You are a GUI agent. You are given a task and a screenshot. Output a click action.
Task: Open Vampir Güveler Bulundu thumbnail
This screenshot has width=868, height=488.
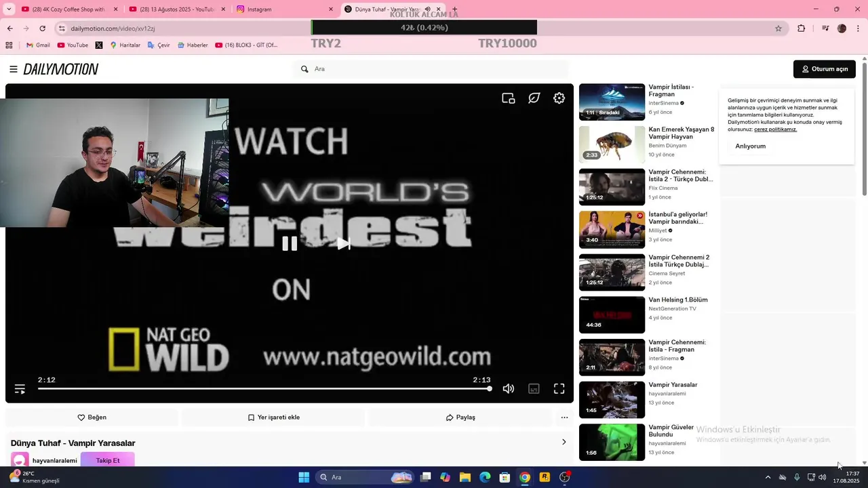click(x=612, y=442)
